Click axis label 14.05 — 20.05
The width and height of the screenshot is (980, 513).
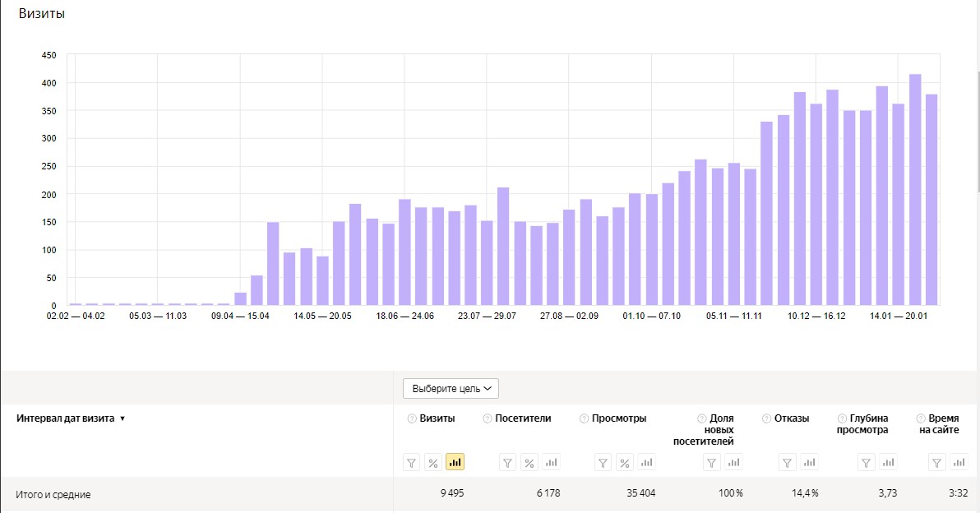322,317
